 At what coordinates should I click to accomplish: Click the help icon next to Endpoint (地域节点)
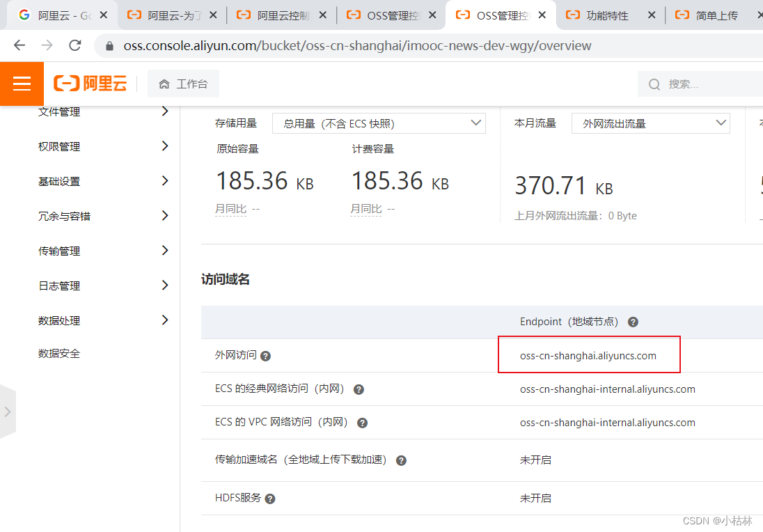(633, 322)
